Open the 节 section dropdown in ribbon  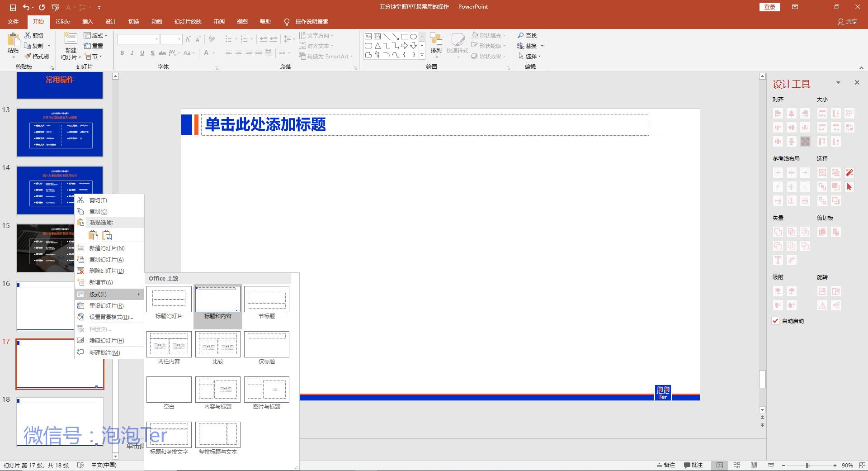click(x=93, y=56)
